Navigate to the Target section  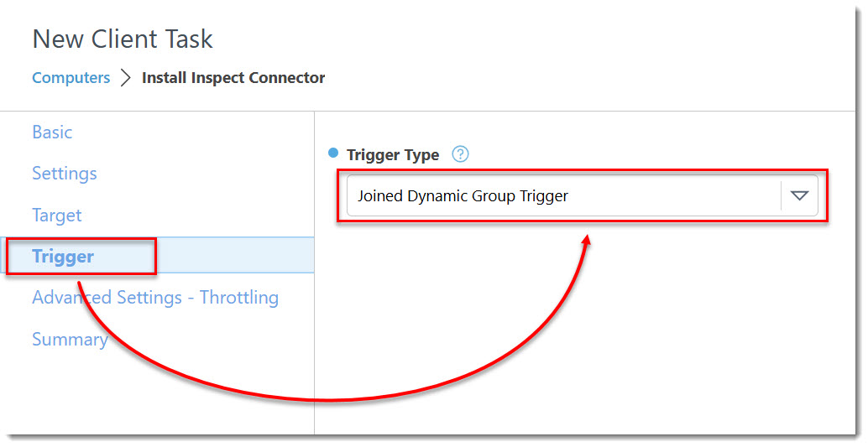pyautogui.click(x=56, y=216)
